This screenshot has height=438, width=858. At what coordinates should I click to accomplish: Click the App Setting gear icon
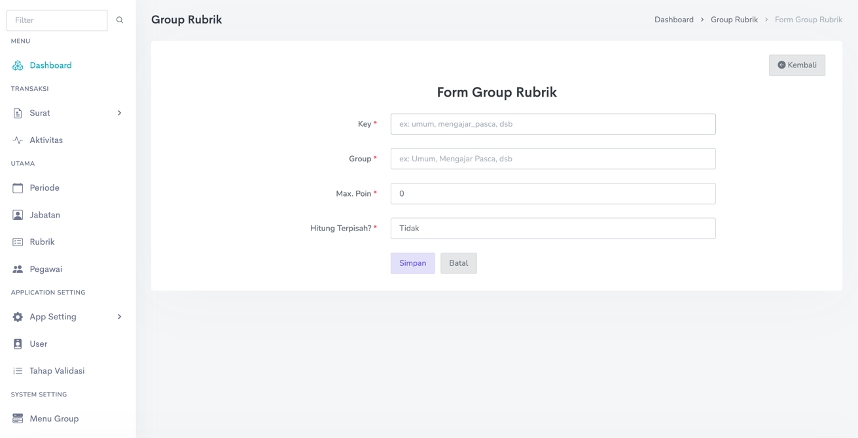18,317
